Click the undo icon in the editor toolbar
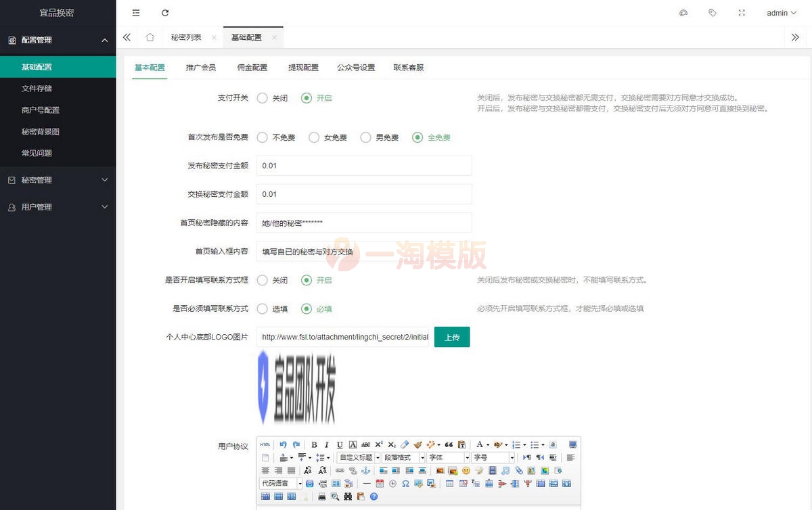Viewport: 812px width, 510px height. click(x=283, y=443)
